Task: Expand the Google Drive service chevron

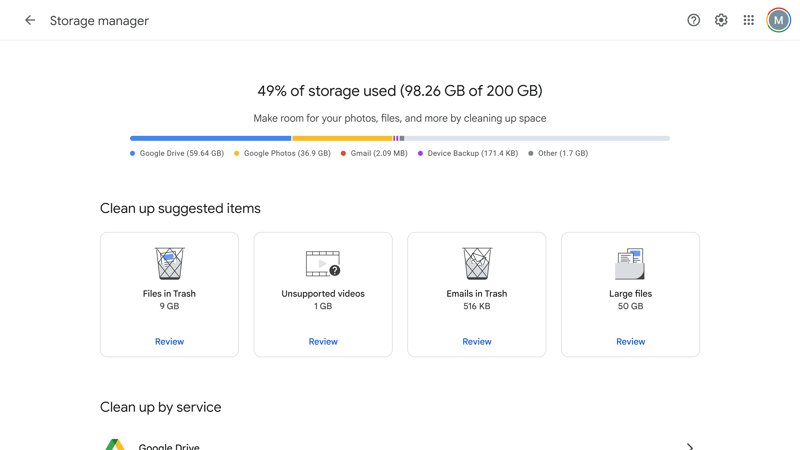Action: coord(690,447)
